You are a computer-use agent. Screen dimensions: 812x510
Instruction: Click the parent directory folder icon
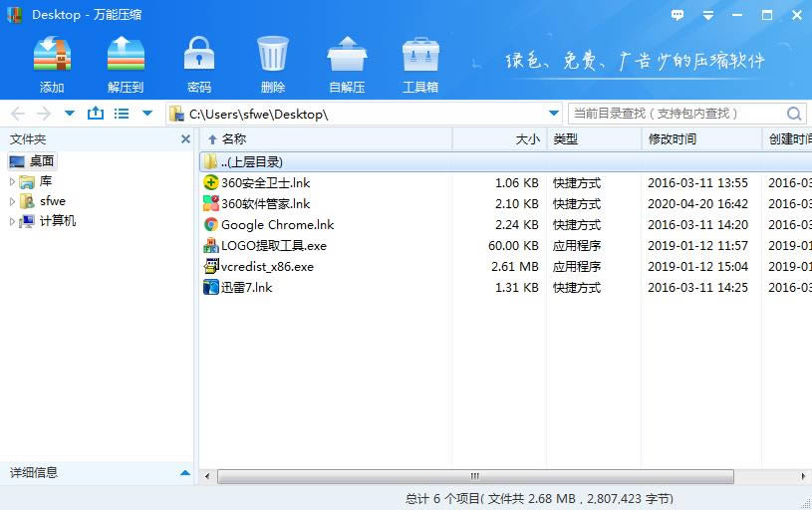[210, 161]
